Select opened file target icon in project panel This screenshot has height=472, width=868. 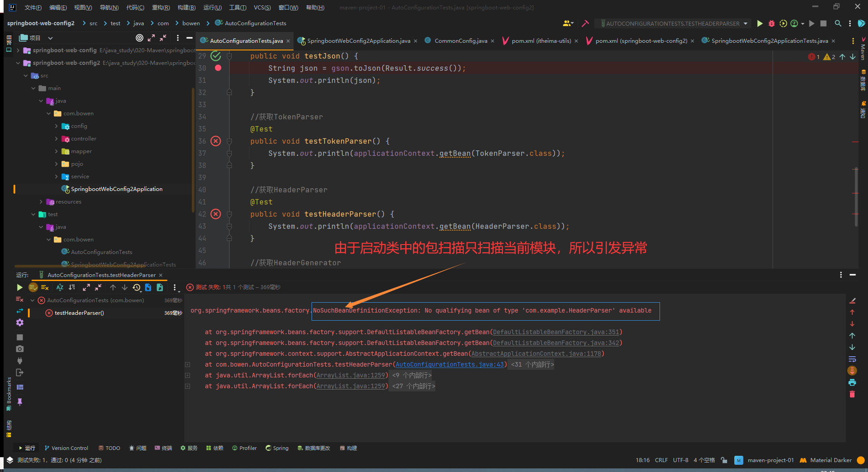[x=140, y=38]
